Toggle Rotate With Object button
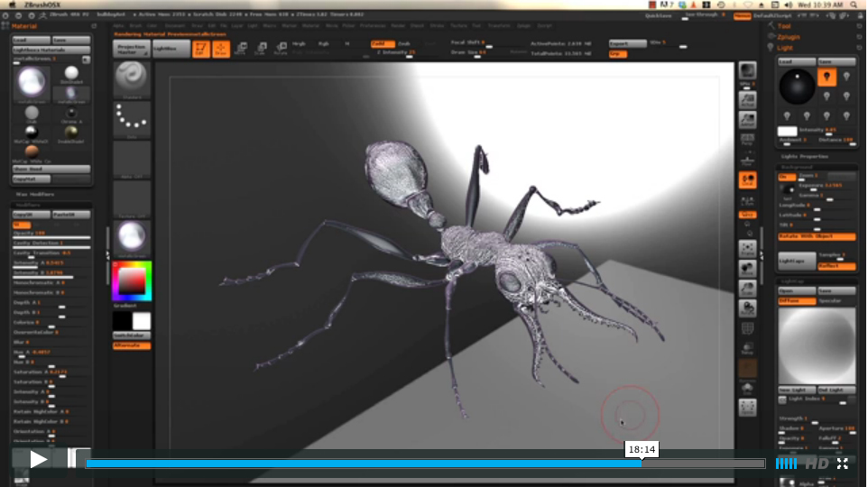Image resolution: width=868 pixels, height=487 pixels. (817, 236)
